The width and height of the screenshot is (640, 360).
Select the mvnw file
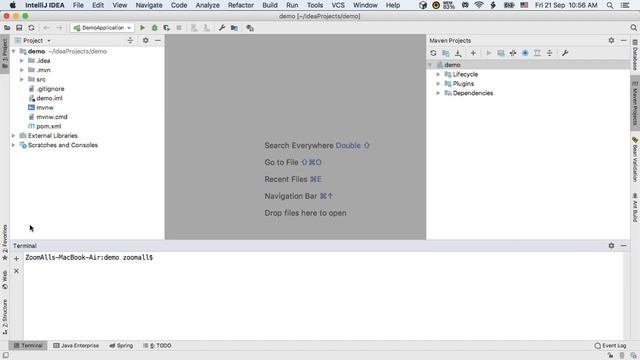point(45,107)
